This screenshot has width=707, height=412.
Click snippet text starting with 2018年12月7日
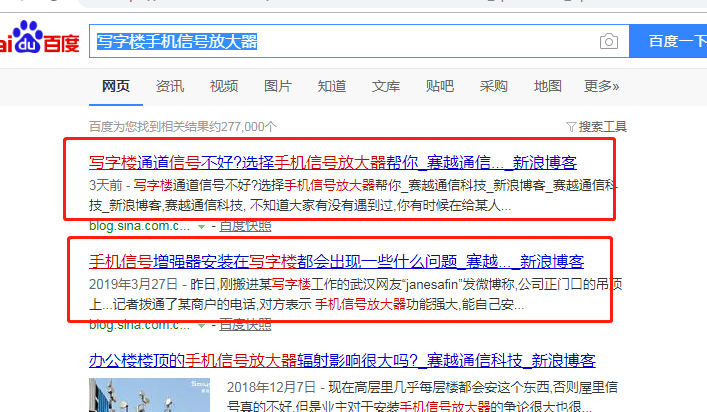[422, 397]
